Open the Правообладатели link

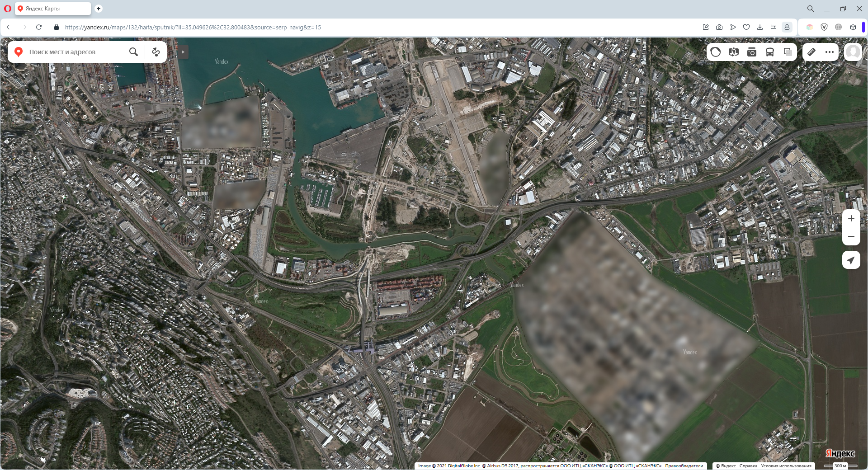[x=684, y=466]
